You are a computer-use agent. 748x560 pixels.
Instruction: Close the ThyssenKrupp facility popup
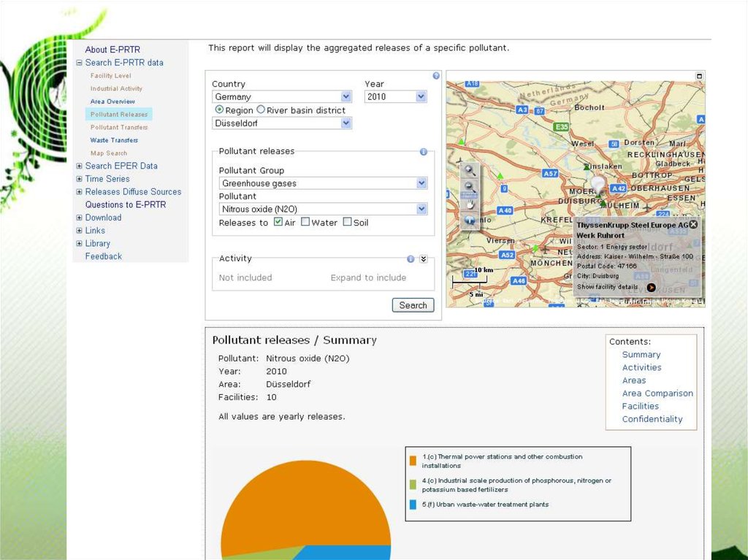[693, 225]
